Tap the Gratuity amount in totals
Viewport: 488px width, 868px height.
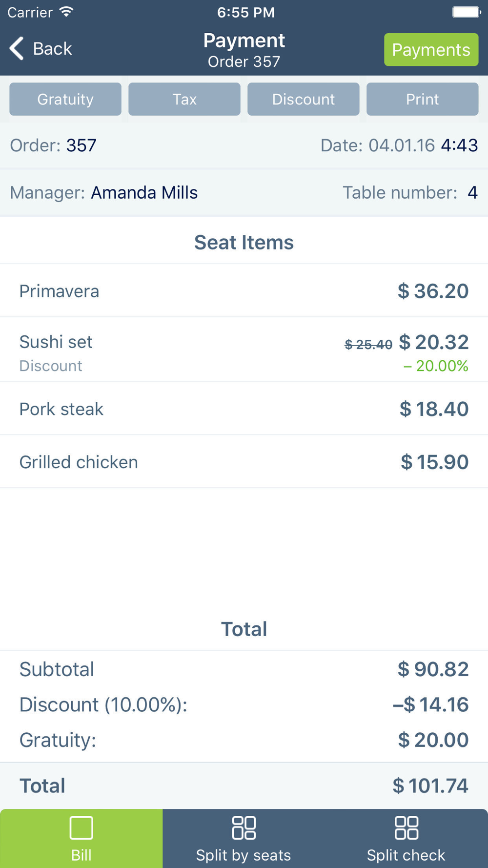[433, 740]
